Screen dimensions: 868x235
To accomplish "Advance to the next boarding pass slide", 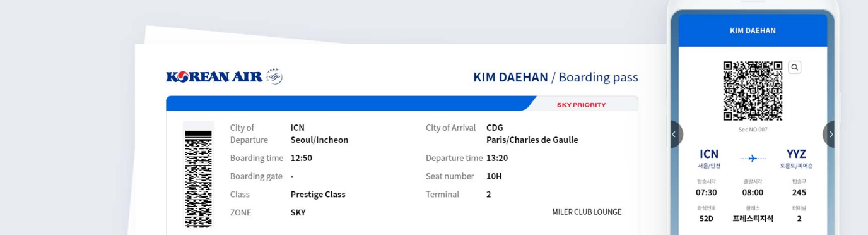I will tap(830, 134).
